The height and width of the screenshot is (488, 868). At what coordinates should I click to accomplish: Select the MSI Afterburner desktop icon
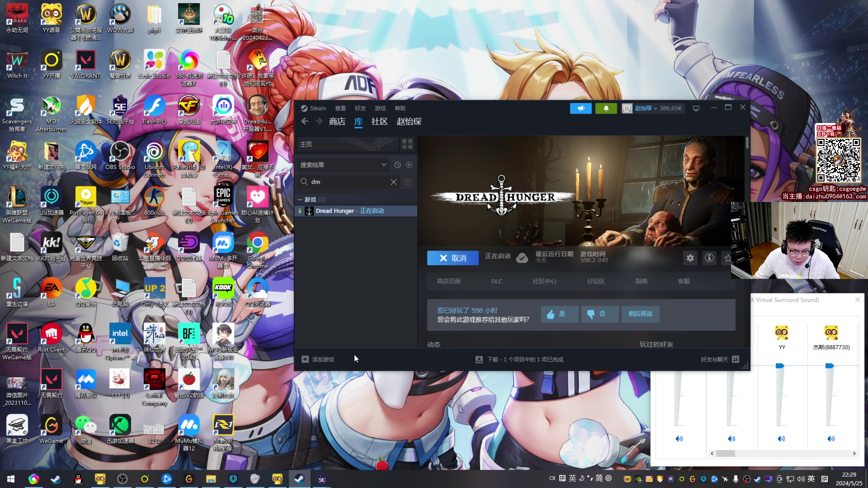51,114
